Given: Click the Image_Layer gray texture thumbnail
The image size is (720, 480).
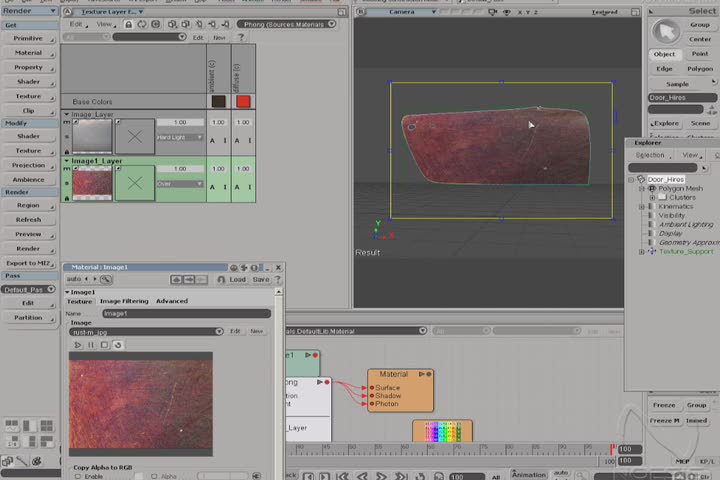Looking at the screenshot, I should pos(92,136).
